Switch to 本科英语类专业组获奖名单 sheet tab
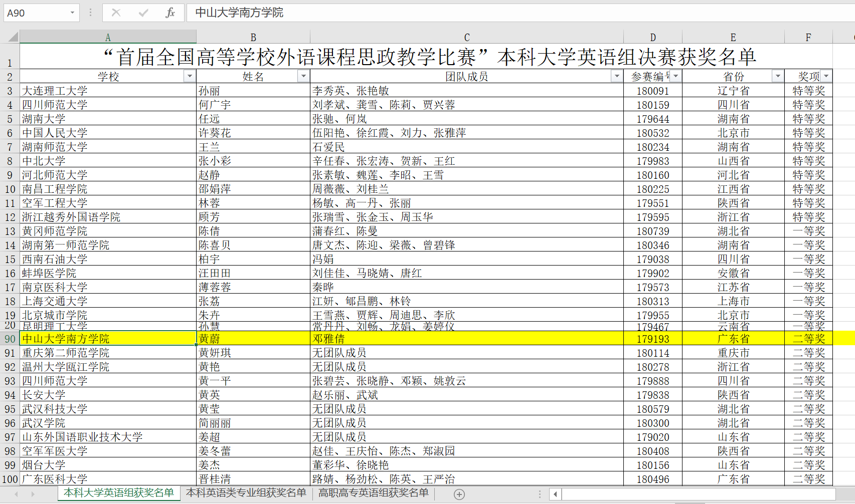The height and width of the screenshot is (504, 855). tap(246, 493)
